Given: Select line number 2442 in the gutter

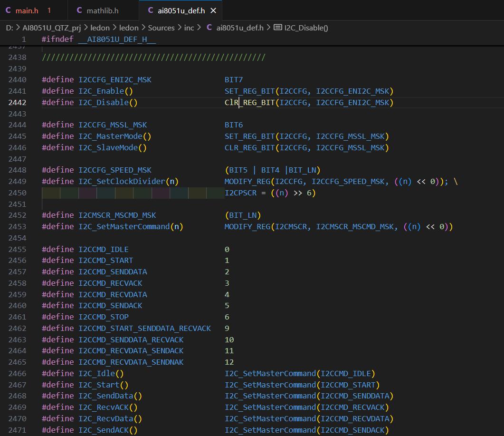Looking at the screenshot, I should (x=17, y=102).
